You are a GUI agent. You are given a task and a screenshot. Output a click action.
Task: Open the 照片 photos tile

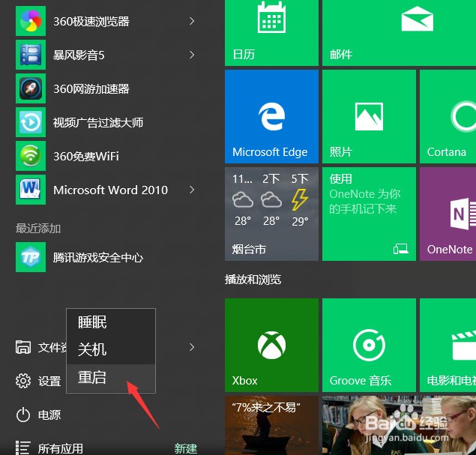point(369,116)
